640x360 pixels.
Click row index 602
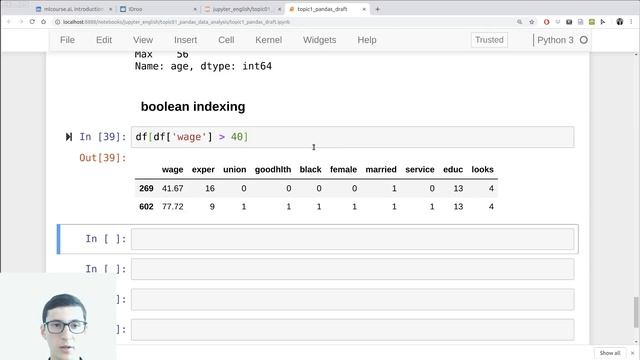[146, 207]
